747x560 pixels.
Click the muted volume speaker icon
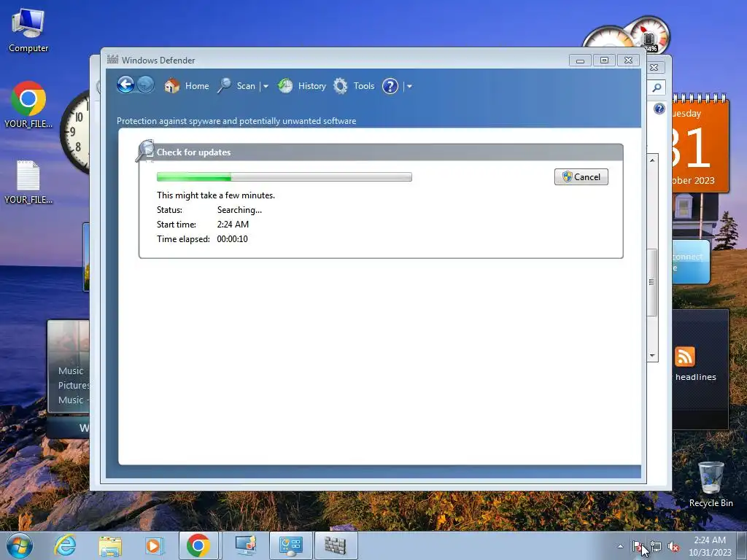point(673,547)
